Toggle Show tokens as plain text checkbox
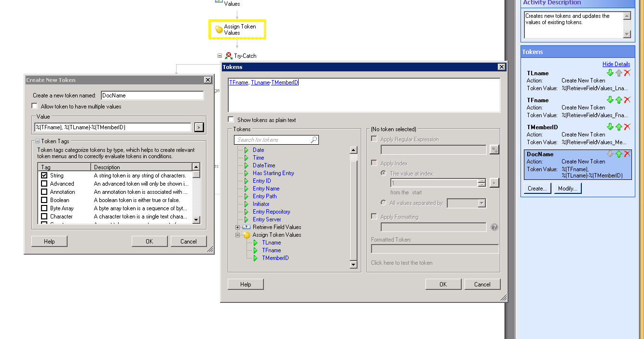The image size is (644, 339). click(231, 120)
